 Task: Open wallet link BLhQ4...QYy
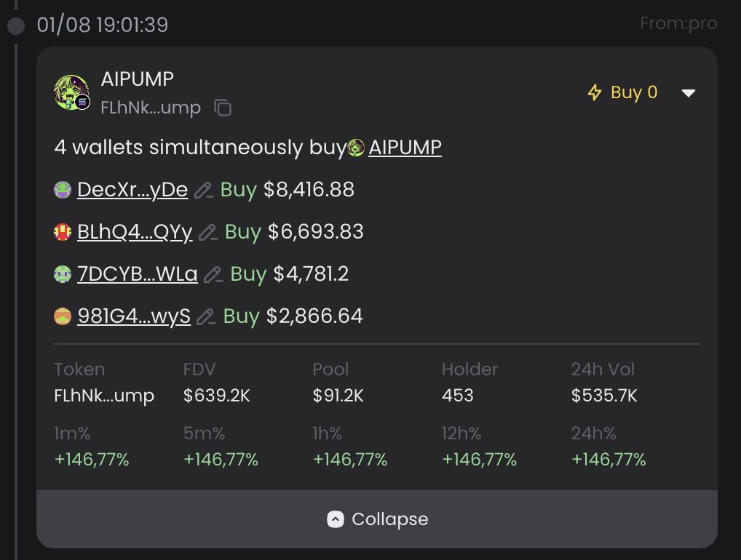[x=135, y=232]
